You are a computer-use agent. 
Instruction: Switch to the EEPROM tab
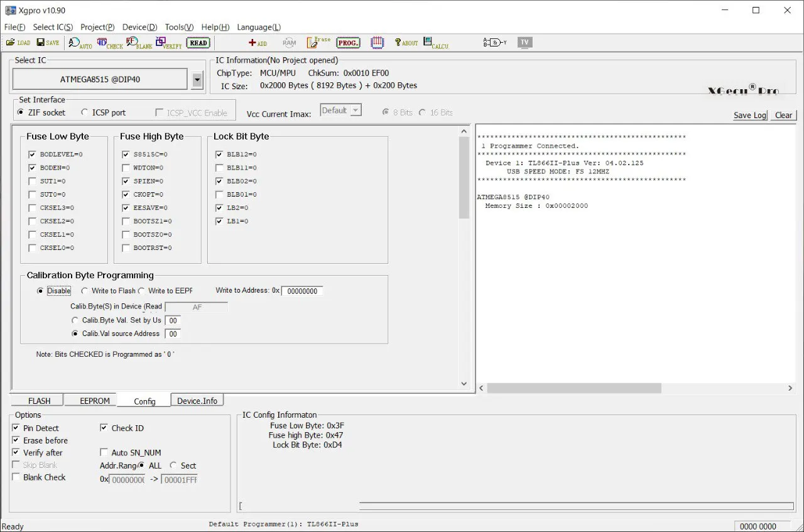[x=94, y=401]
